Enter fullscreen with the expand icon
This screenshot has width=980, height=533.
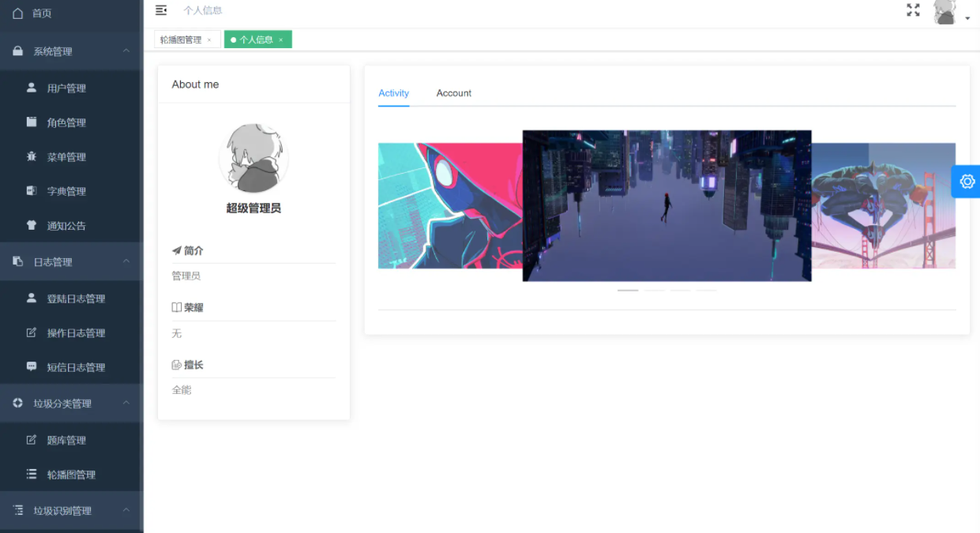(x=913, y=10)
